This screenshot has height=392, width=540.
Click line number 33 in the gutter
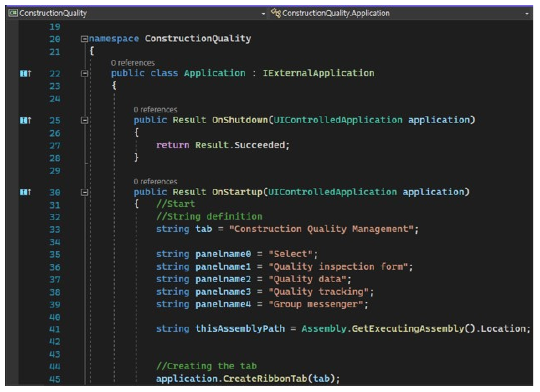click(x=55, y=230)
